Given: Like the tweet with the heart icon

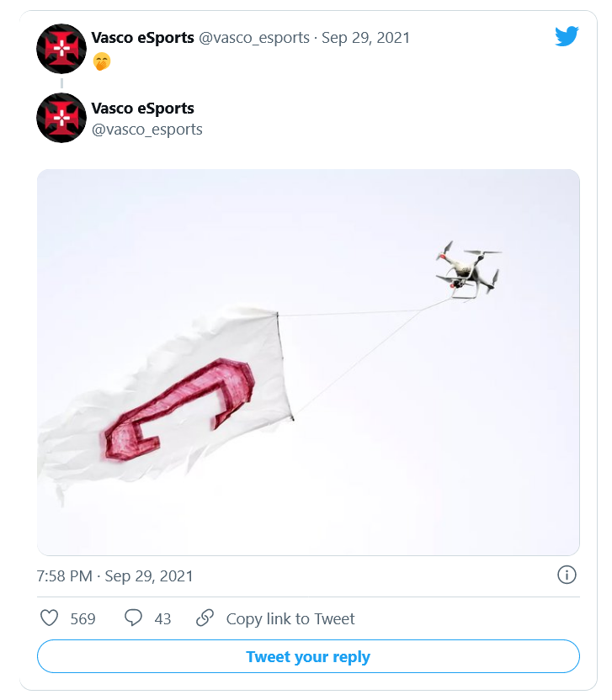Looking at the screenshot, I should pos(50,618).
